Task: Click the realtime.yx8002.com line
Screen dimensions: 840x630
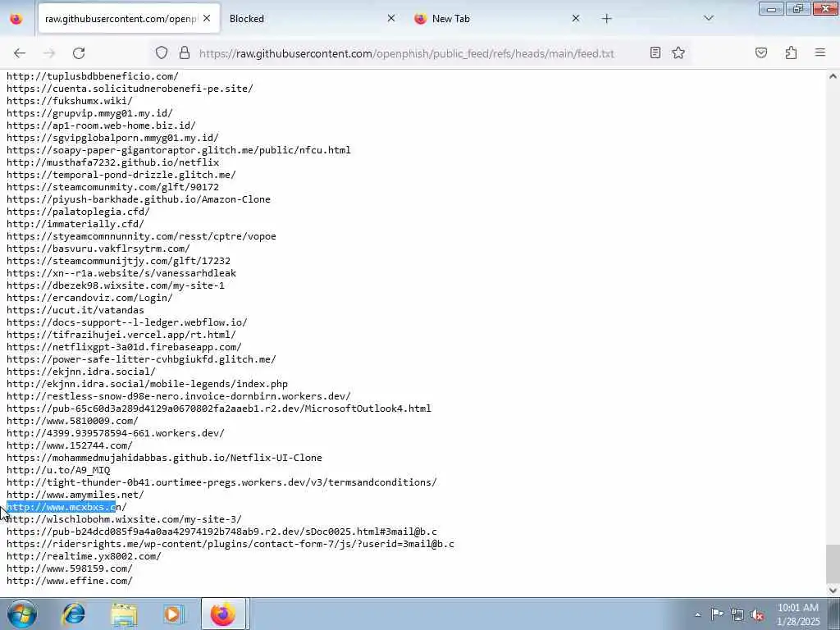Action: (x=84, y=557)
